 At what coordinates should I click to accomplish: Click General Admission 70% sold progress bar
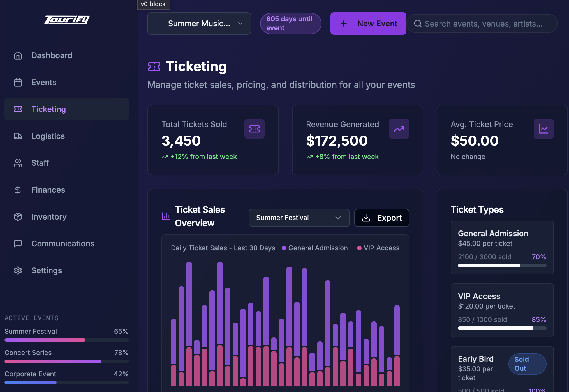tap(502, 265)
